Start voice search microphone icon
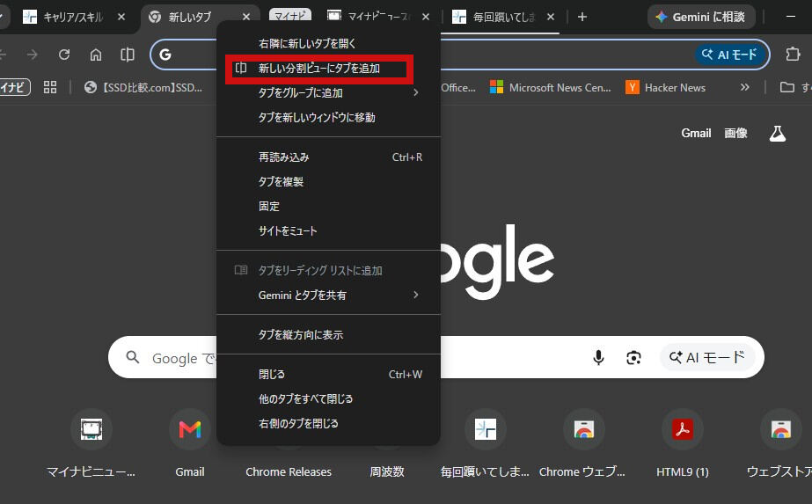The width and height of the screenshot is (812, 504). click(x=598, y=357)
